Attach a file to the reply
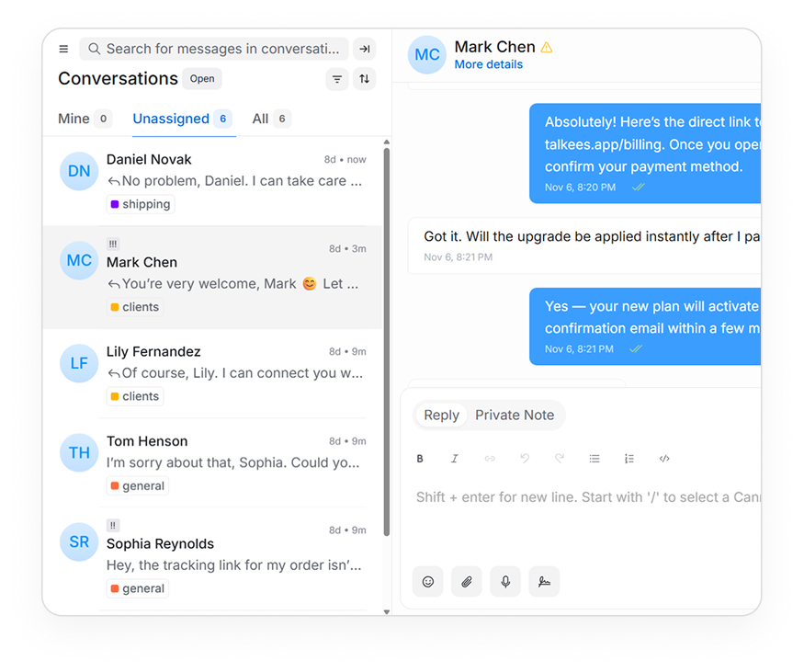This screenshot has height=672, width=804. click(x=466, y=581)
